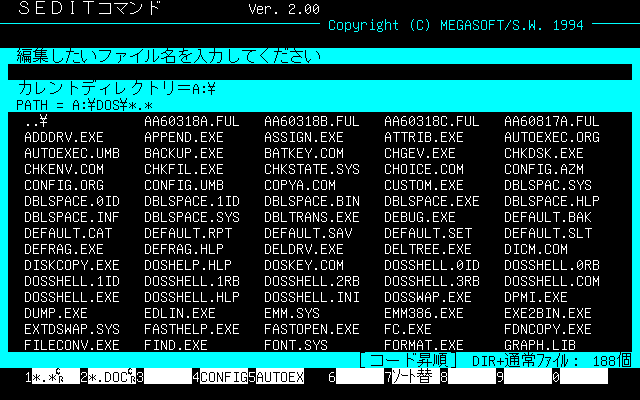Click function key 2 *.DOC filter
The height and width of the screenshot is (400, 640).
(112, 377)
